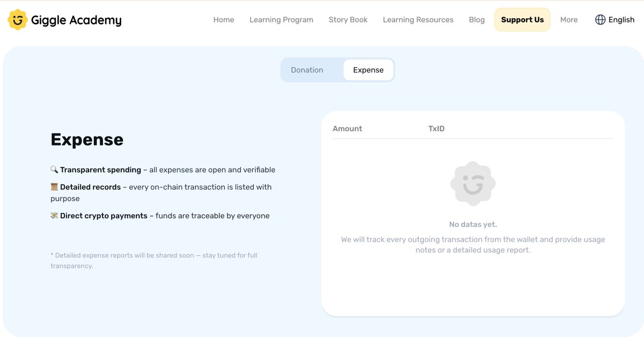Viewport: 644px width, 339px height.
Task: Go to Story Book page
Action: coord(348,20)
